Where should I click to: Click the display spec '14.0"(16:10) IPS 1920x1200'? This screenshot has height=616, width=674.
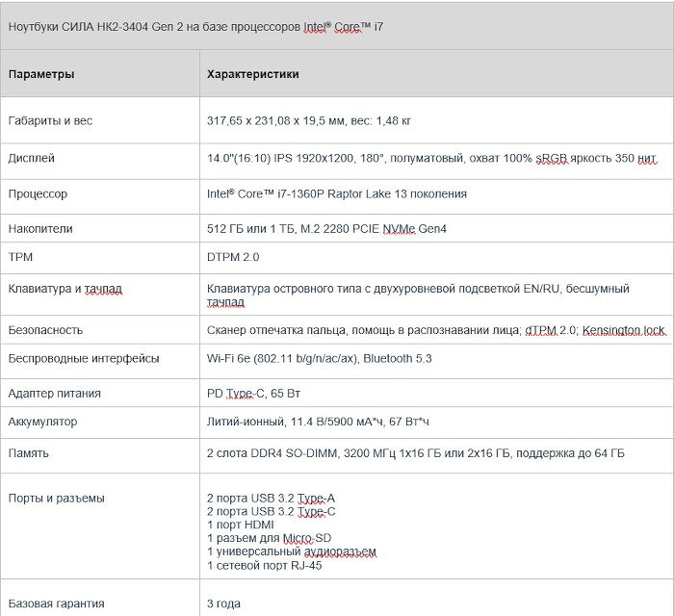coord(280,158)
